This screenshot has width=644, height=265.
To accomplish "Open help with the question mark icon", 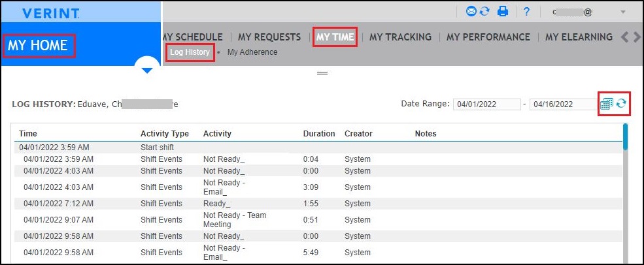I will (526, 12).
